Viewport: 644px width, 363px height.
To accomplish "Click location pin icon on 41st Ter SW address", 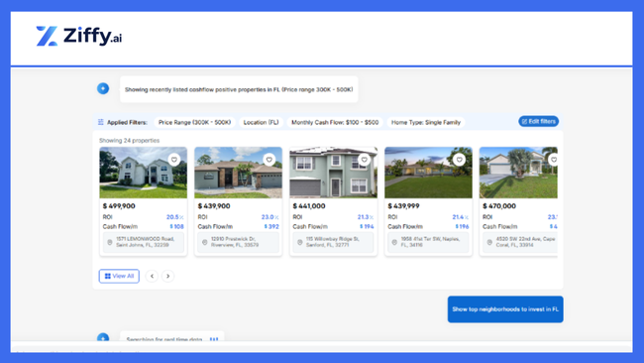I will pos(394,242).
